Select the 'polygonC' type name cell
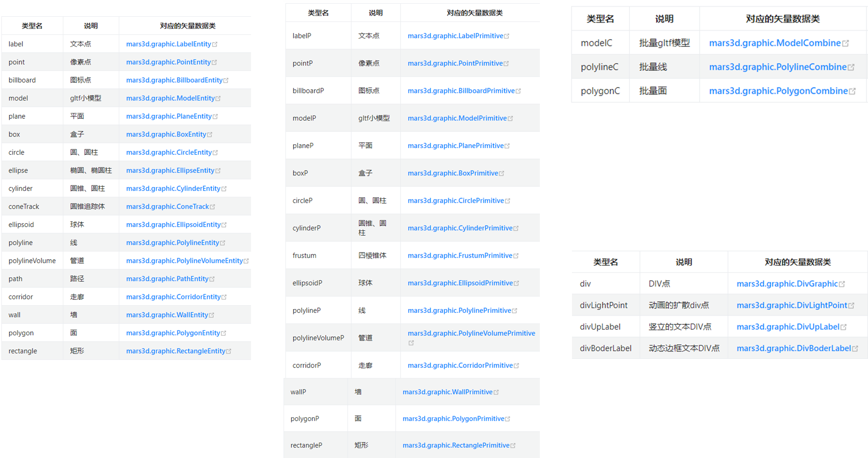 (601, 91)
